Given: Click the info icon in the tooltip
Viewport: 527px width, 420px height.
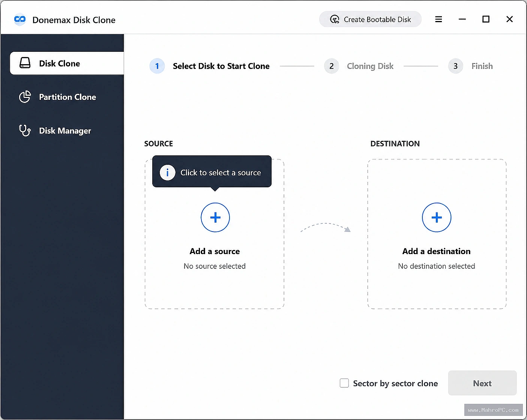Looking at the screenshot, I should click(x=167, y=173).
